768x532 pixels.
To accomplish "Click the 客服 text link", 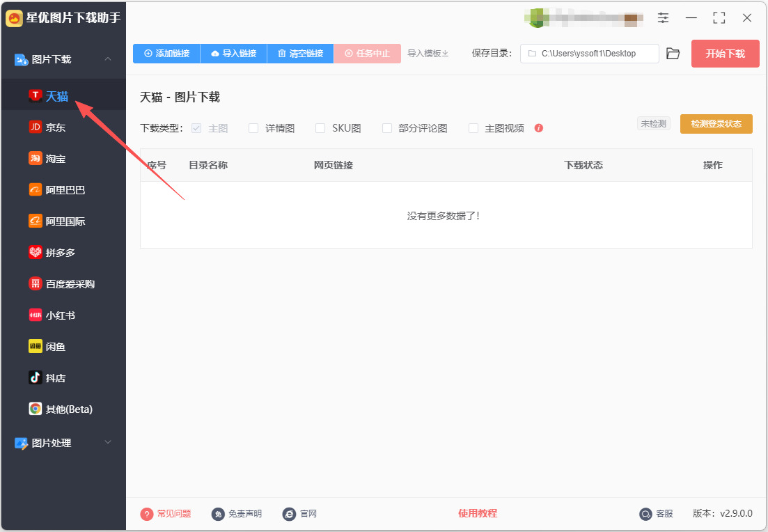I will click(x=665, y=514).
